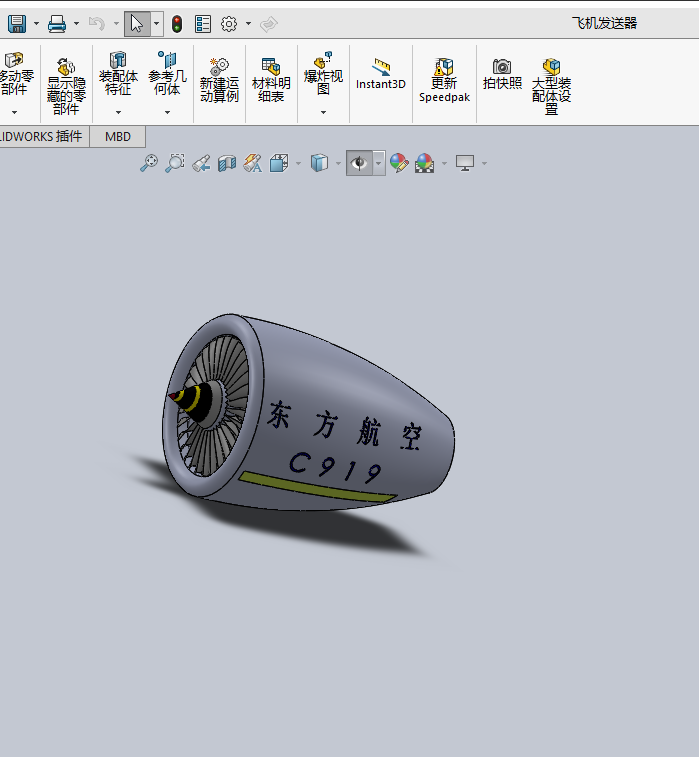
Task: Click the greyed-out Redo arrow icon
Action: tap(268, 24)
